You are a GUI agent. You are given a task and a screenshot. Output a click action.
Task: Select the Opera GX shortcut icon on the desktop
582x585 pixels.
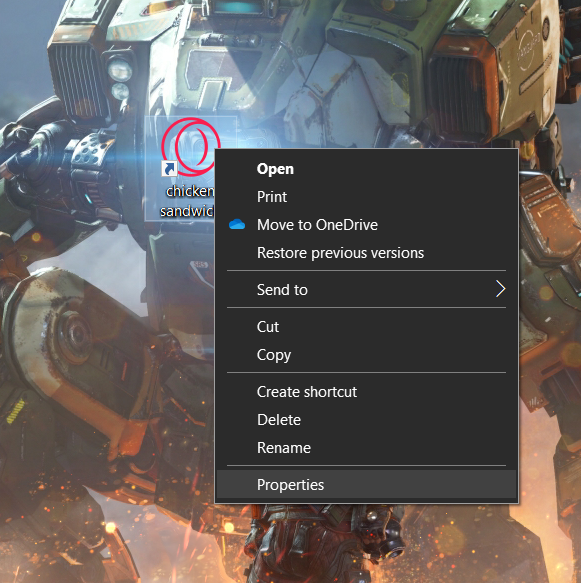190,147
